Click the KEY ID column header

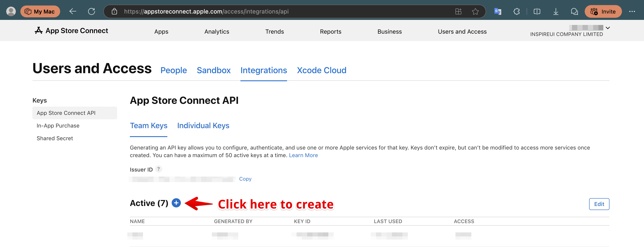click(302, 221)
